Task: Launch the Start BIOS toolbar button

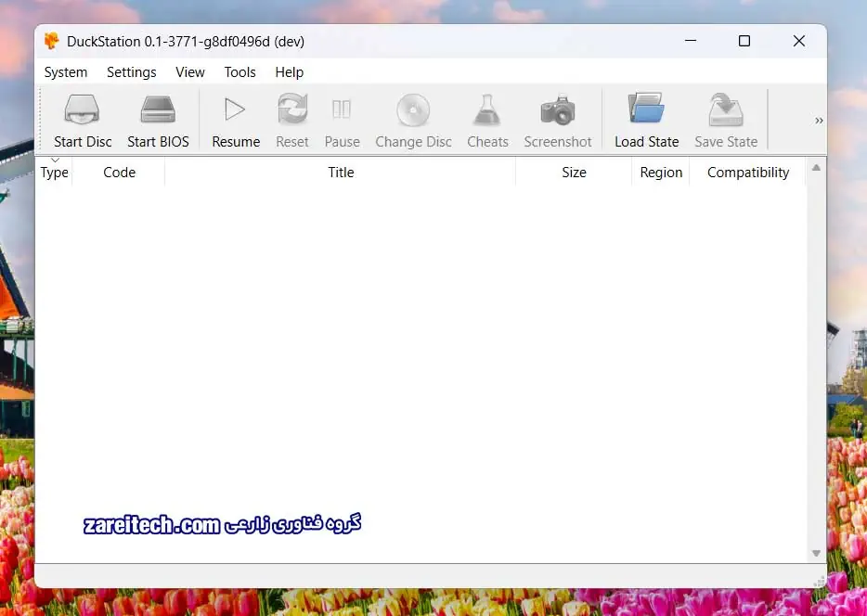Action: click(158, 111)
